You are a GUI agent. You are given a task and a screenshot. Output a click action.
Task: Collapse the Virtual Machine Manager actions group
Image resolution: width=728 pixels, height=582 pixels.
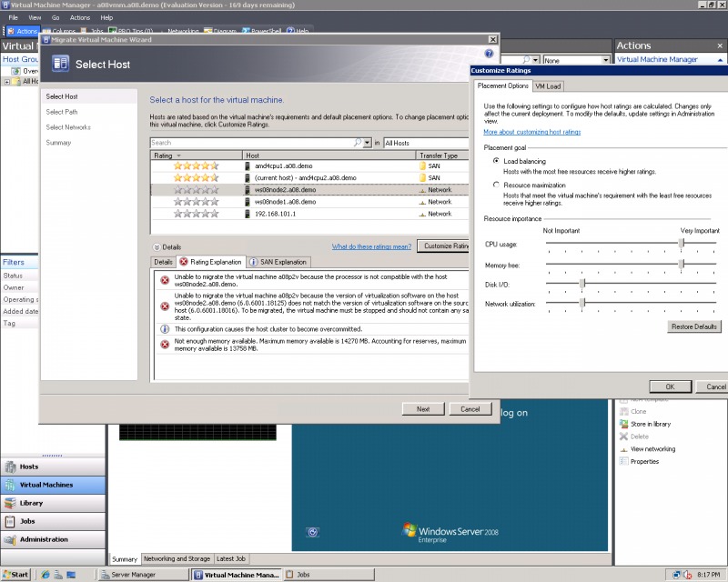click(x=720, y=60)
